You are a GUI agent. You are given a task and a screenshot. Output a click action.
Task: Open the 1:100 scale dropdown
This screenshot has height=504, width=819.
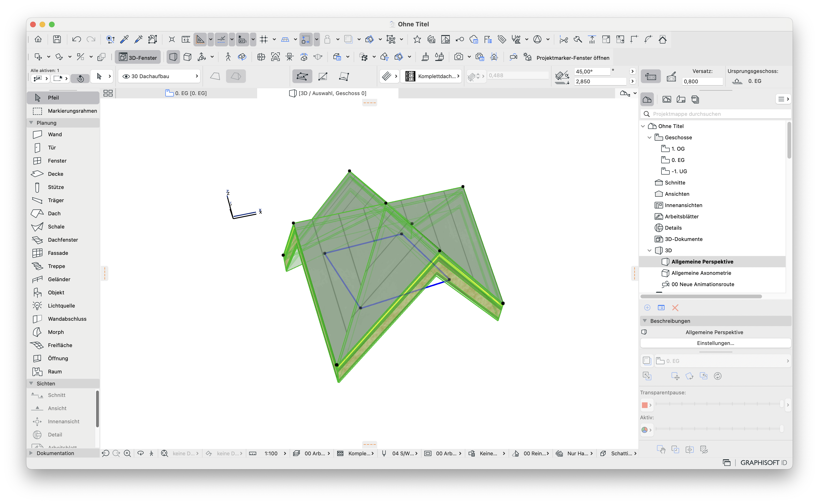275,453
